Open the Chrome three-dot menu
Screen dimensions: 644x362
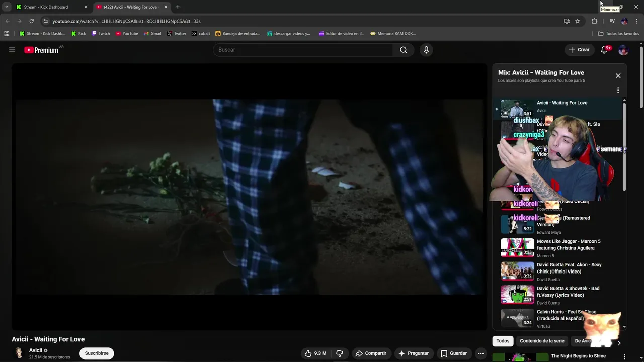click(x=635, y=21)
